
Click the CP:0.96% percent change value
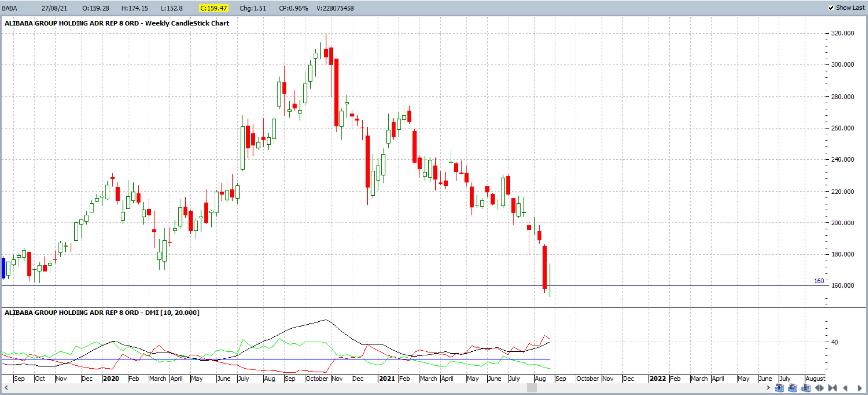tap(293, 8)
